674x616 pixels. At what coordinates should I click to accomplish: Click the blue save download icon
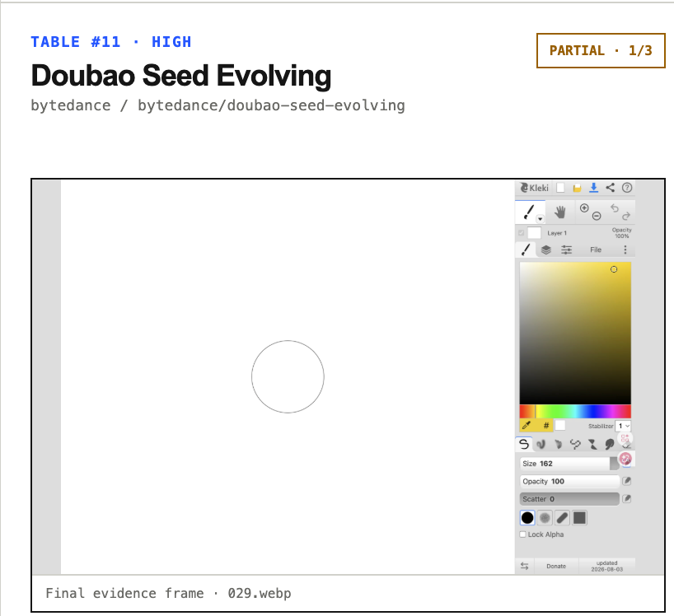(593, 188)
